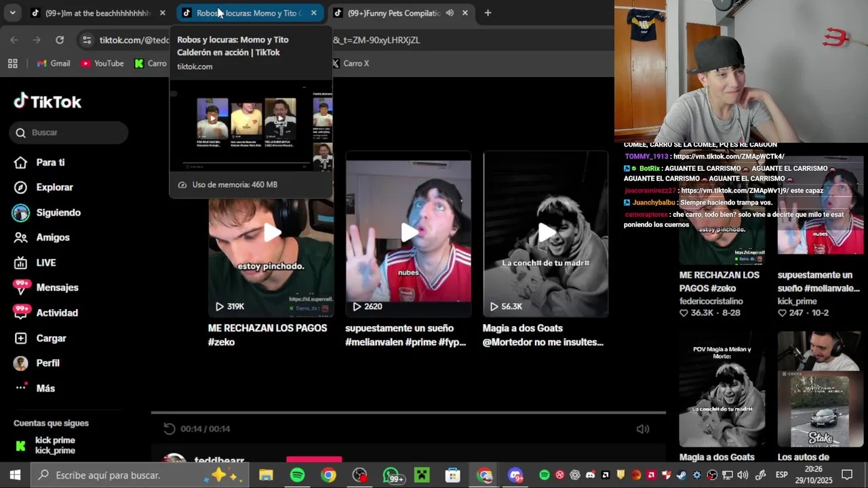Open WhatsApp from the taskbar
This screenshot has width=868, height=488.
391,475
